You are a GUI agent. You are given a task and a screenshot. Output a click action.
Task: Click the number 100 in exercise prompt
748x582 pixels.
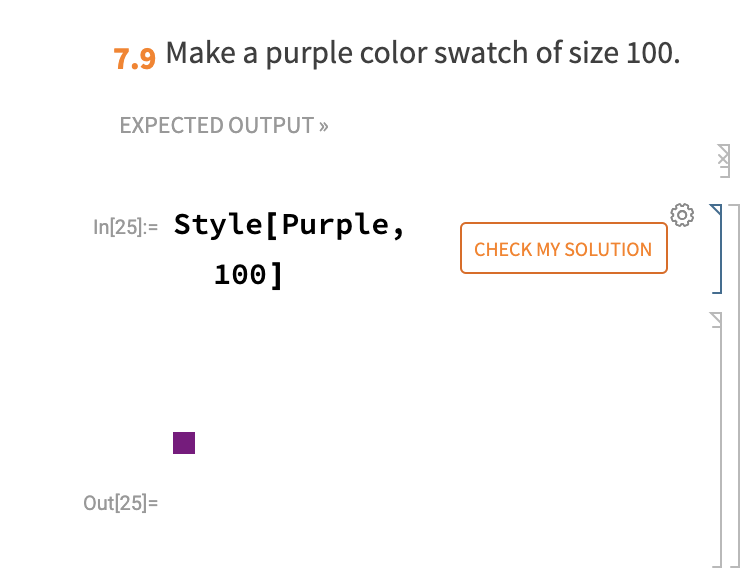(649, 52)
